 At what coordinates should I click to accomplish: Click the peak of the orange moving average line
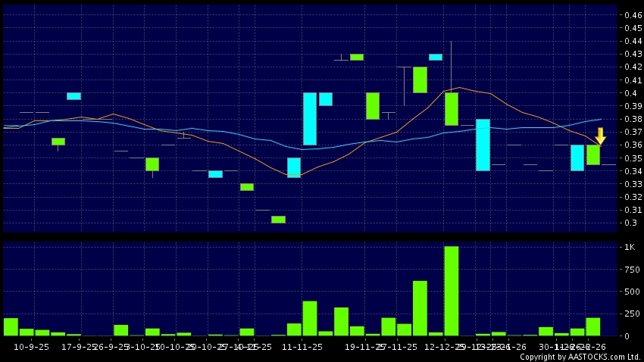(458, 88)
